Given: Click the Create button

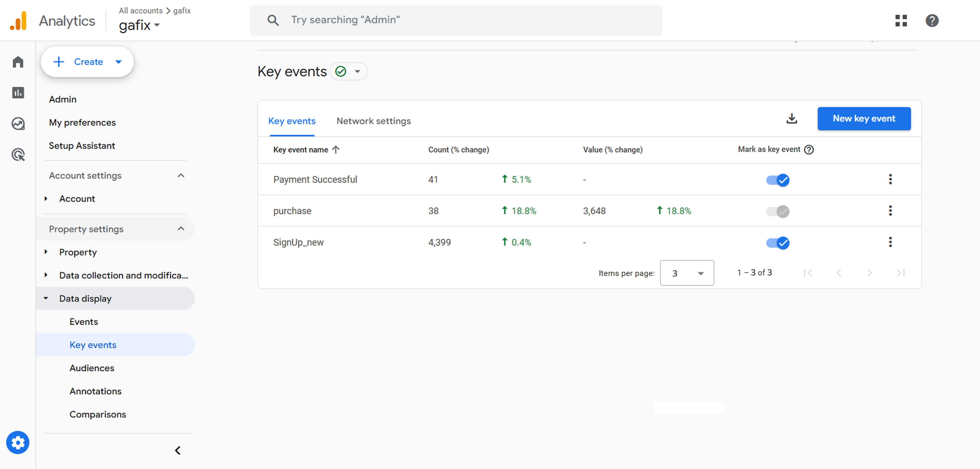Looking at the screenshot, I should pyautogui.click(x=87, y=62).
